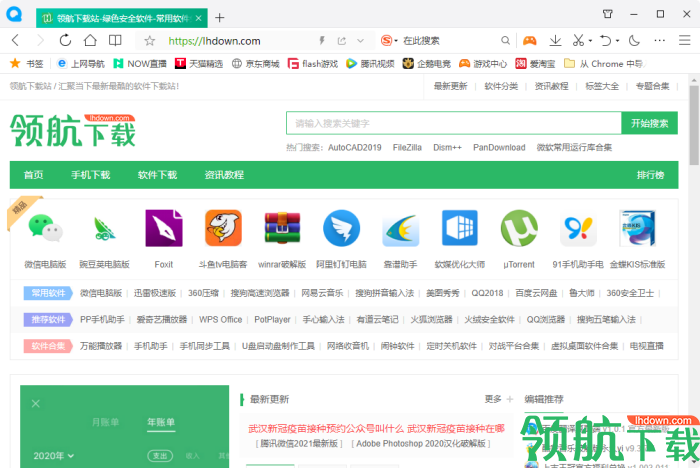Click the 91手机助手 app icon
This screenshot has height=468, width=700.
pos(578,228)
